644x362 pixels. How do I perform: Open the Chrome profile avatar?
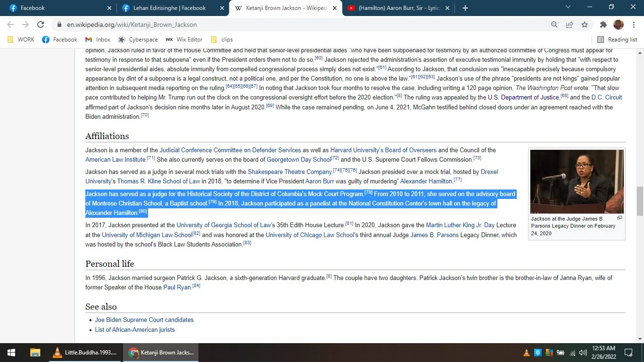point(619,25)
